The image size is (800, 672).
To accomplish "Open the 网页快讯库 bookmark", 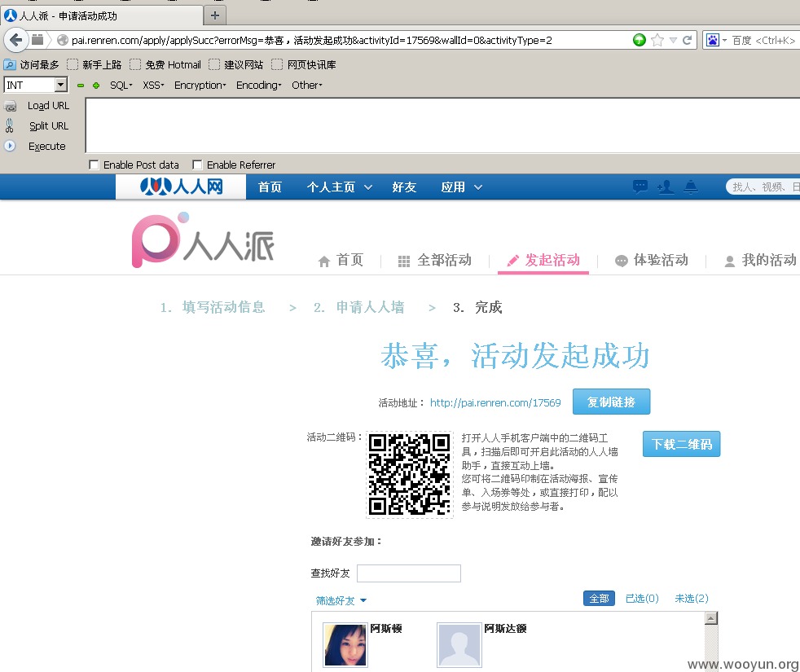I will (304, 65).
